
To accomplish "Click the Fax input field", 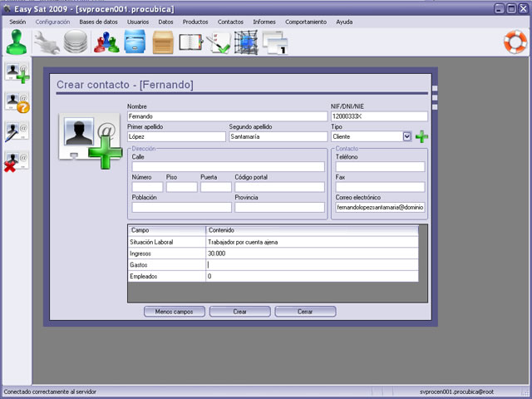I will [381, 187].
